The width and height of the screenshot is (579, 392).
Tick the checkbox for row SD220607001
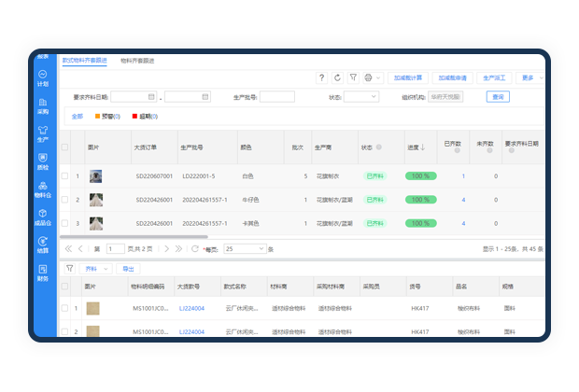click(x=64, y=175)
